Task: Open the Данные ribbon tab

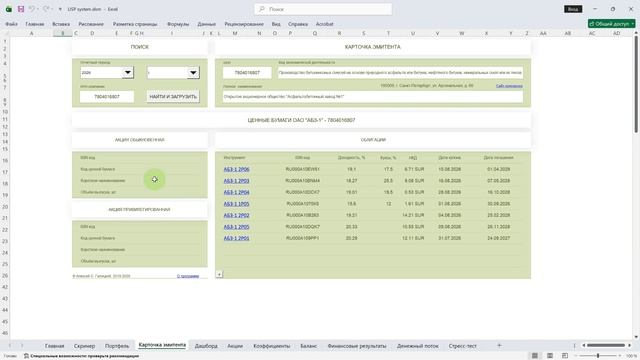Action: 207,24
